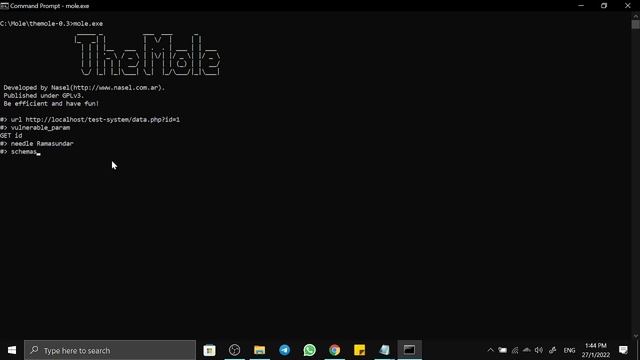640x360 pixels.
Task: Switch the ENG input language indicator
Action: 569,350
